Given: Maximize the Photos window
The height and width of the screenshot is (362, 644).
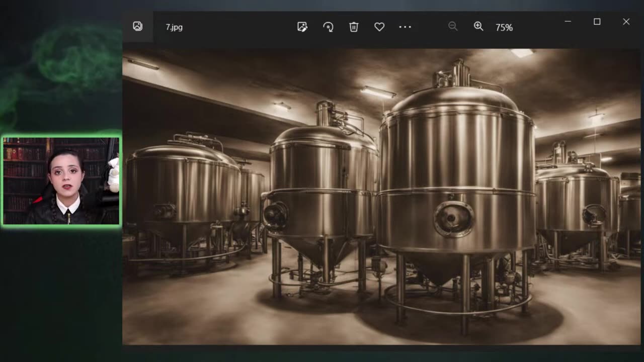Looking at the screenshot, I should [597, 22].
